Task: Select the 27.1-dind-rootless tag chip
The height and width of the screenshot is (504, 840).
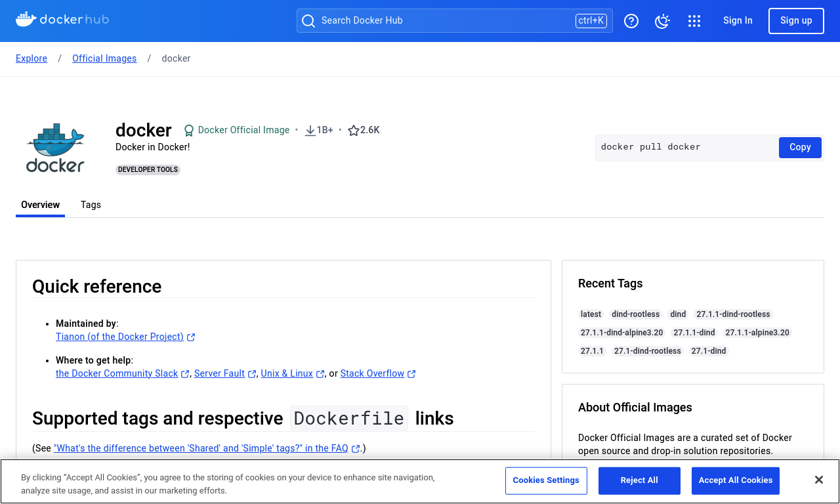Action: [648, 351]
